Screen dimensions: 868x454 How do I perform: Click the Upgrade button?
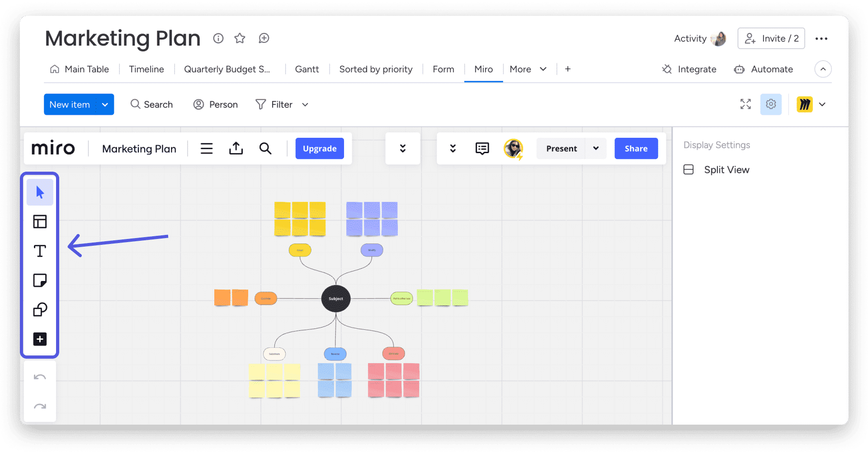pyautogui.click(x=320, y=149)
